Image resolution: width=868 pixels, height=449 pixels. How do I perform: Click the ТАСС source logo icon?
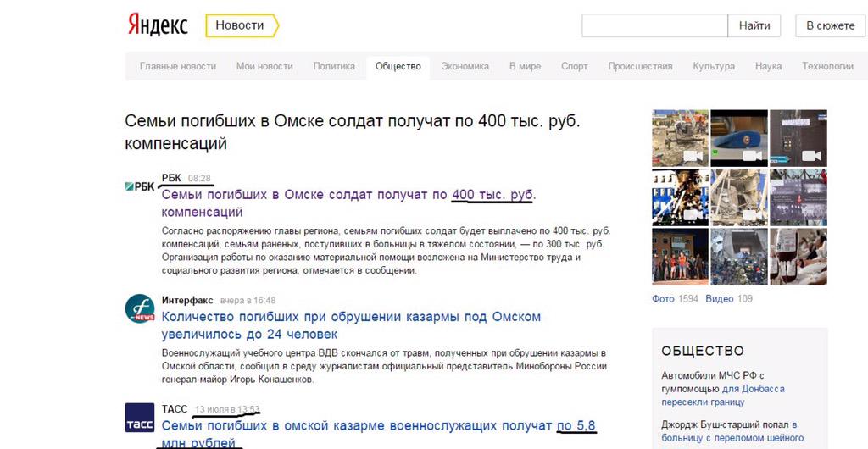[140, 420]
